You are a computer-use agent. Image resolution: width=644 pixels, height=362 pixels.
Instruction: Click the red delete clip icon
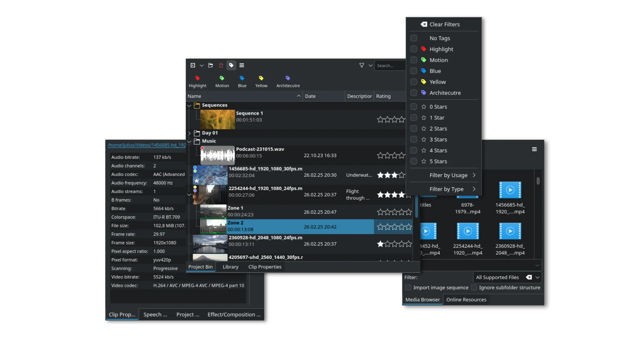click(221, 65)
